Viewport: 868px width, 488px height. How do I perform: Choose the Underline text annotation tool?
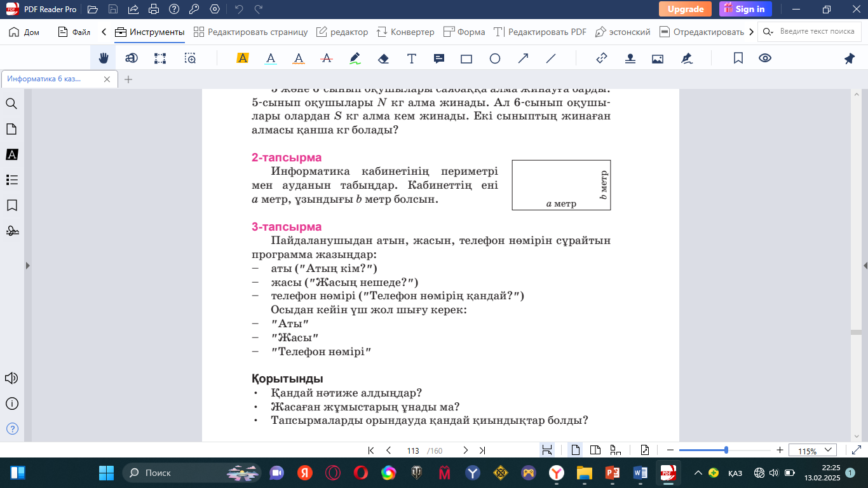coord(271,58)
